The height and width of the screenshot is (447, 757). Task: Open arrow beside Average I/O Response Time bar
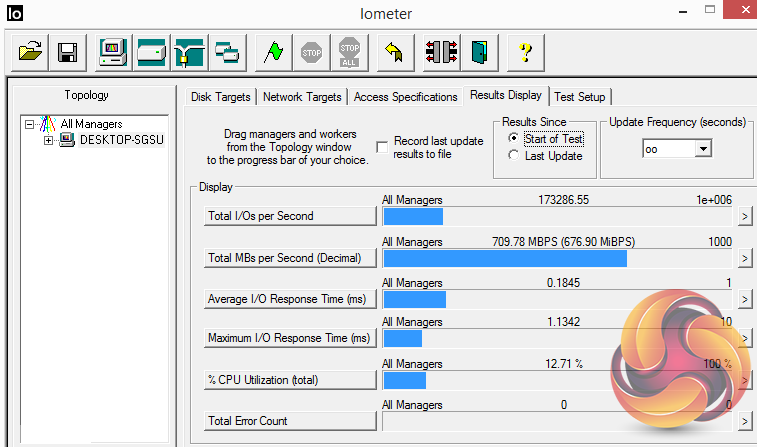pos(745,299)
